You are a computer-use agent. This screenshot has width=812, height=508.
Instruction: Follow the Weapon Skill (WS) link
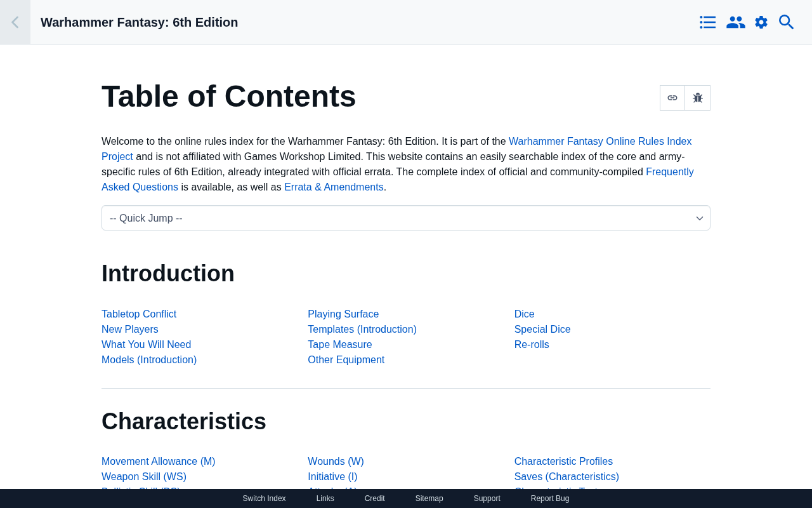pos(144,477)
